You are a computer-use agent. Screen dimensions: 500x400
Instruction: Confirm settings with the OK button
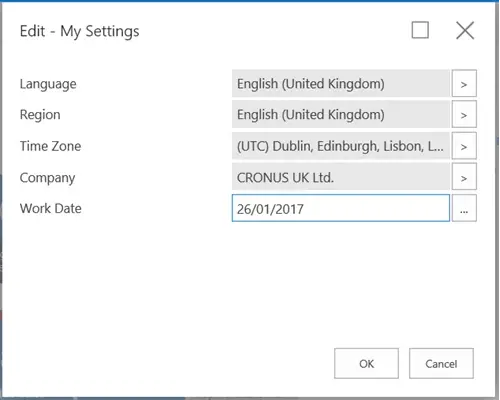point(366,364)
